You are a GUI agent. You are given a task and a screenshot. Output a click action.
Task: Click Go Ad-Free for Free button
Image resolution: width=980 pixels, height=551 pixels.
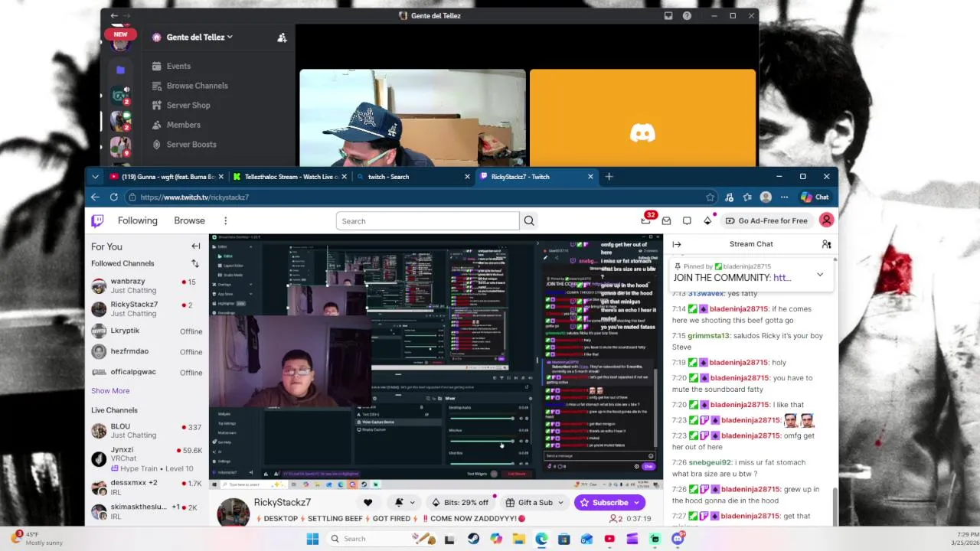click(x=766, y=220)
